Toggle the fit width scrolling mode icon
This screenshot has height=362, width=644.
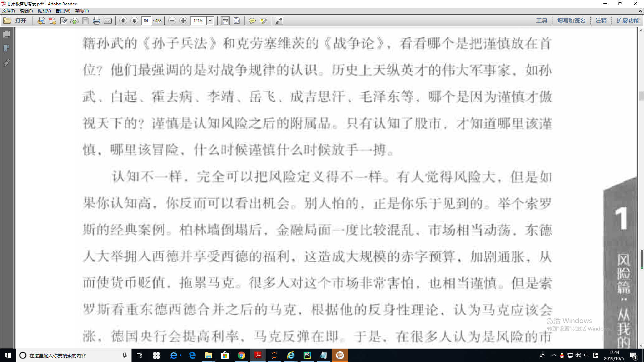225,21
